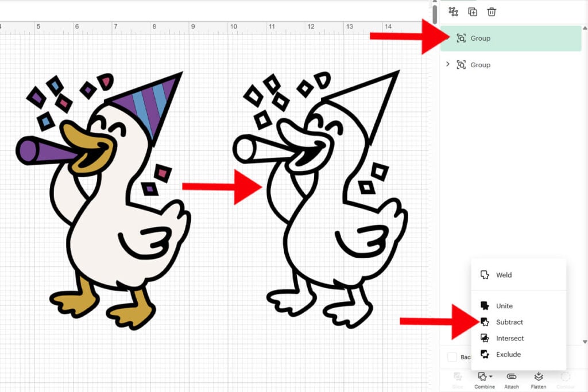Select the second, unhighlighted Group layer
Viewport: 588px width, 392px height.
tap(510, 65)
